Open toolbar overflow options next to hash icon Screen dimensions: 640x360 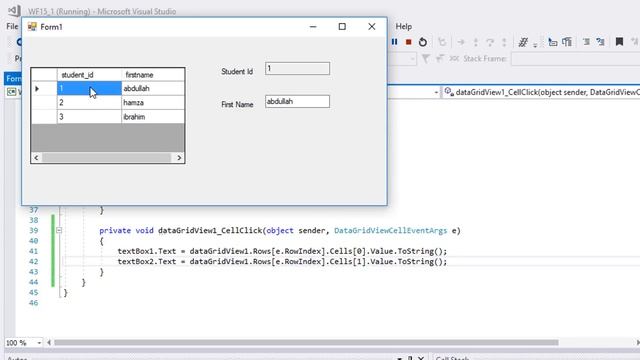(535, 45)
